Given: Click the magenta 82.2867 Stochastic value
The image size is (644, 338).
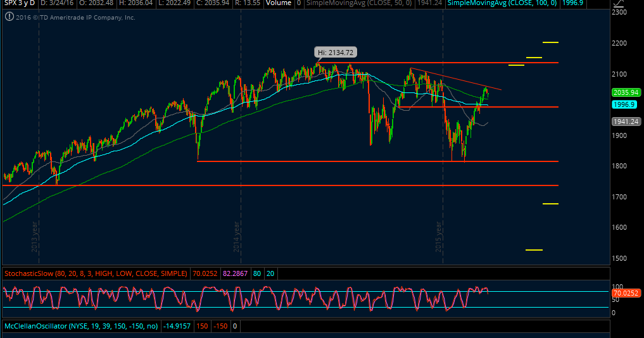Looking at the screenshot, I should [x=236, y=273].
